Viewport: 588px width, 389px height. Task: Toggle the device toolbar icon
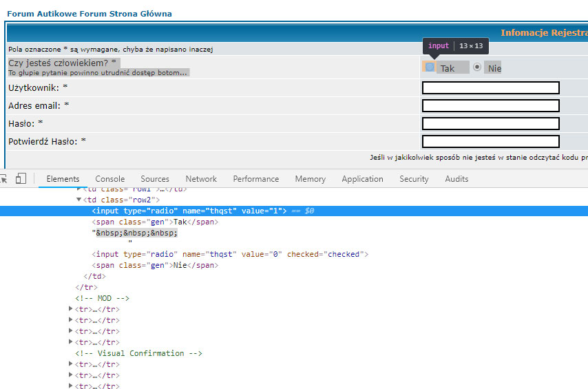[x=21, y=178]
